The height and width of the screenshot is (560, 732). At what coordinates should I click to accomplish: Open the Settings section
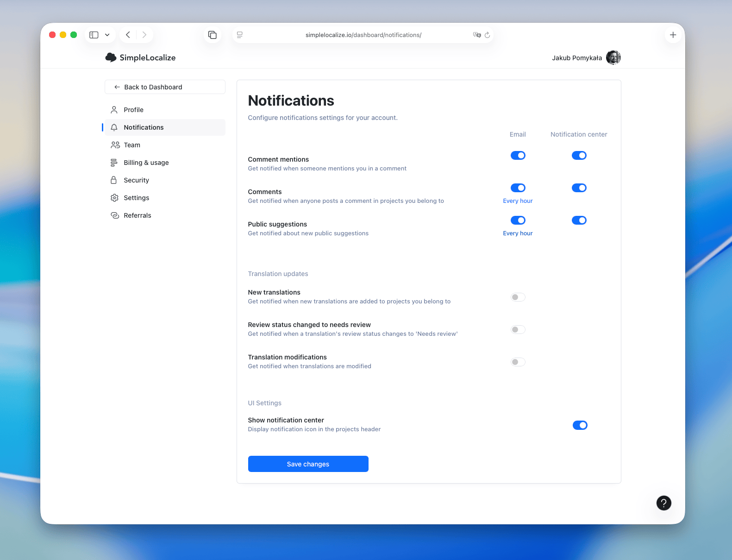(165, 198)
